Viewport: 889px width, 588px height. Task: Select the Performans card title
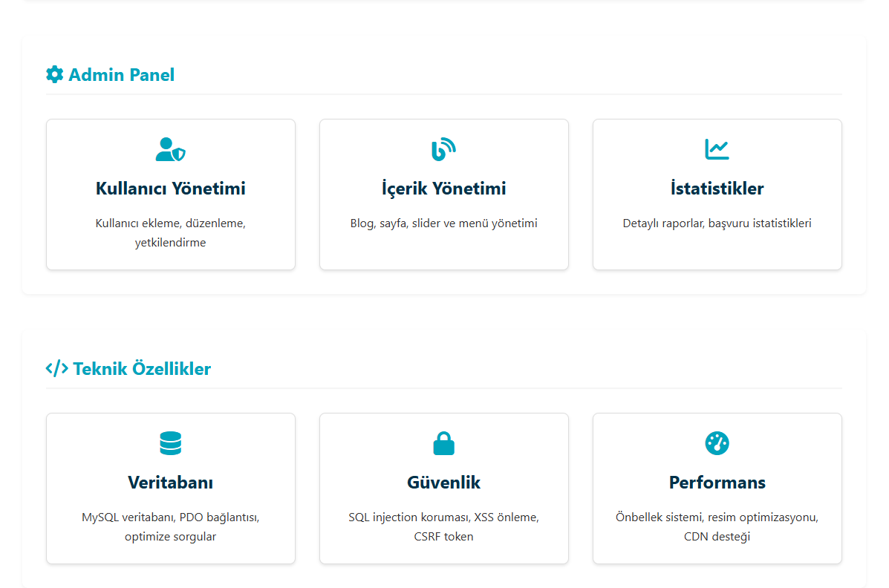coord(717,483)
